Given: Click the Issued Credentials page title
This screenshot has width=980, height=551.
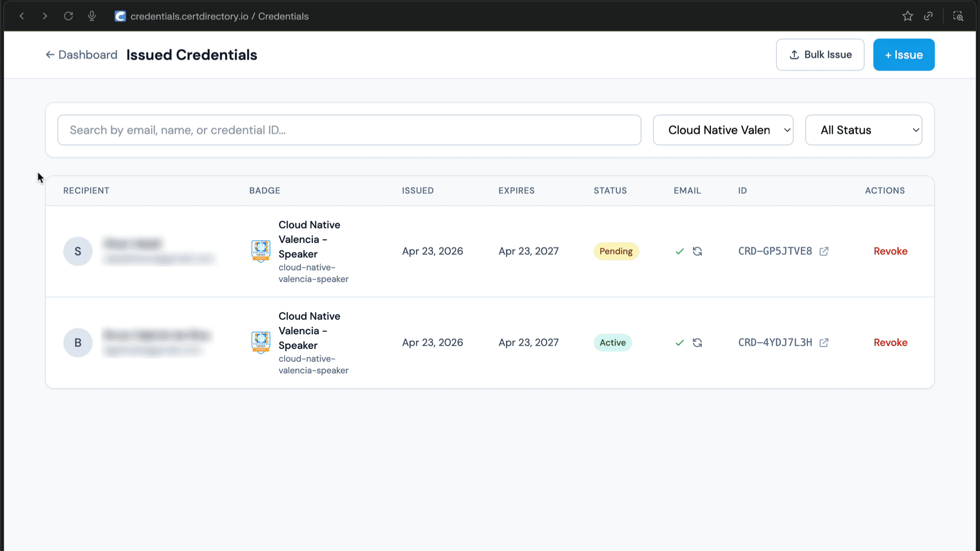Looking at the screenshot, I should 192,55.
